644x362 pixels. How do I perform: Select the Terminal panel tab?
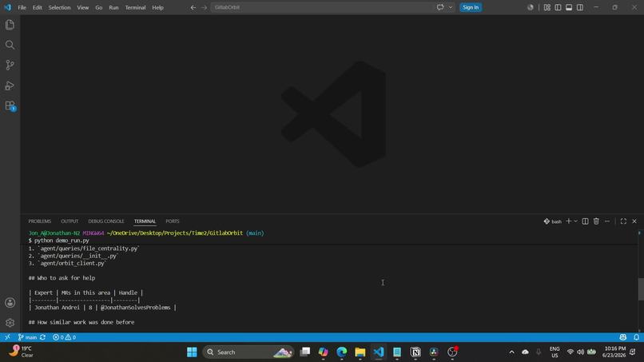[145, 221]
